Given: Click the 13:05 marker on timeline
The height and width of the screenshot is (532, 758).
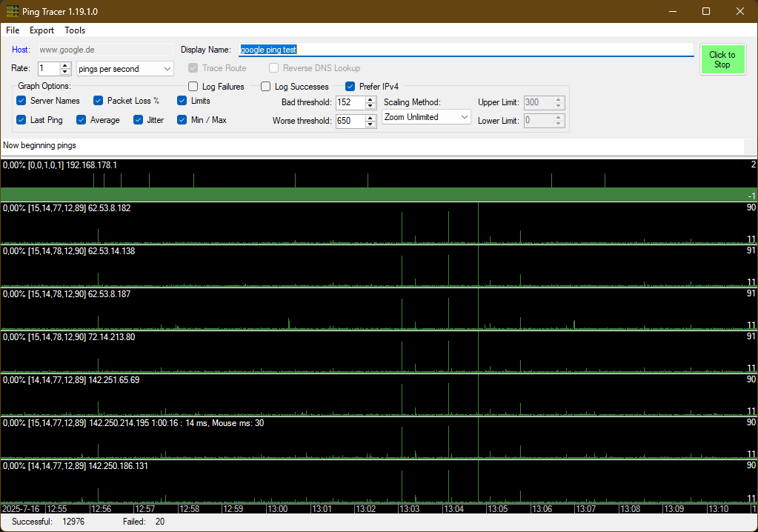Looking at the screenshot, I should pyautogui.click(x=497, y=509).
